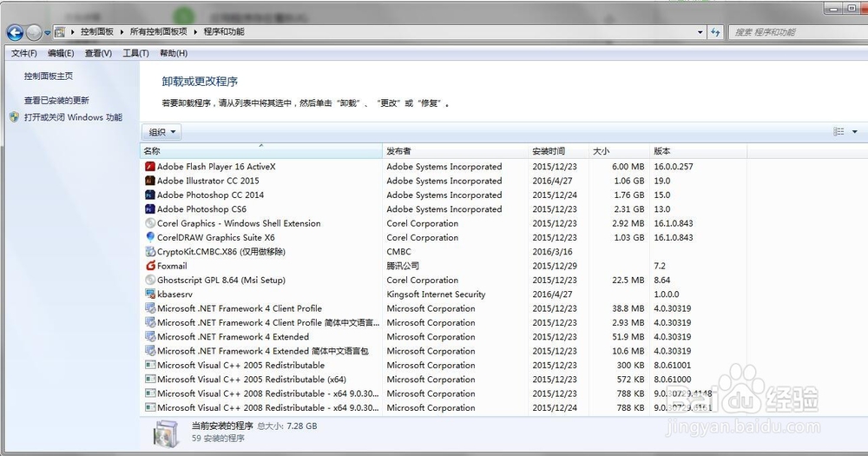
Task: Open the 工具(T) menu
Action: (x=135, y=53)
